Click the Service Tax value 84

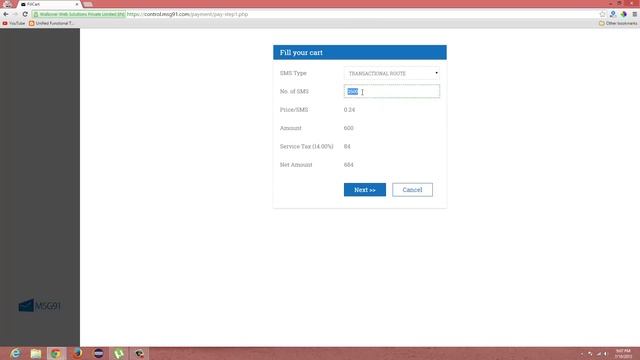tap(347, 147)
